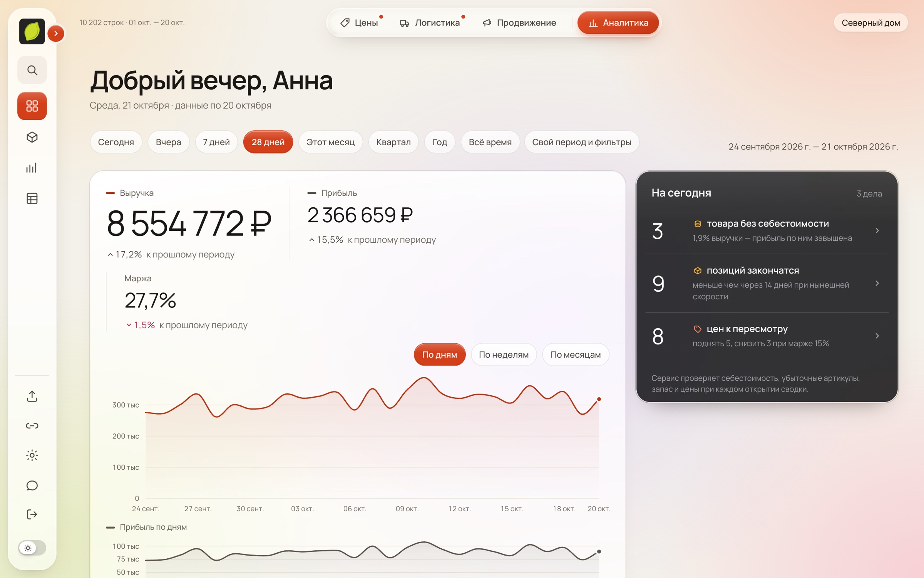Select the Всё время period
This screenshot has height=578, width=924.
pos(490,142)
